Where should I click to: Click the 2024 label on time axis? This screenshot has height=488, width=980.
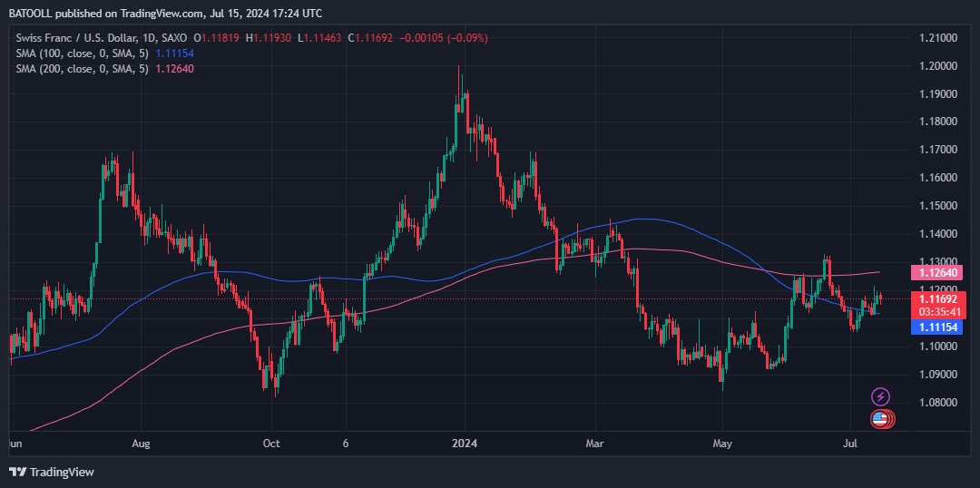pos(465,444)
